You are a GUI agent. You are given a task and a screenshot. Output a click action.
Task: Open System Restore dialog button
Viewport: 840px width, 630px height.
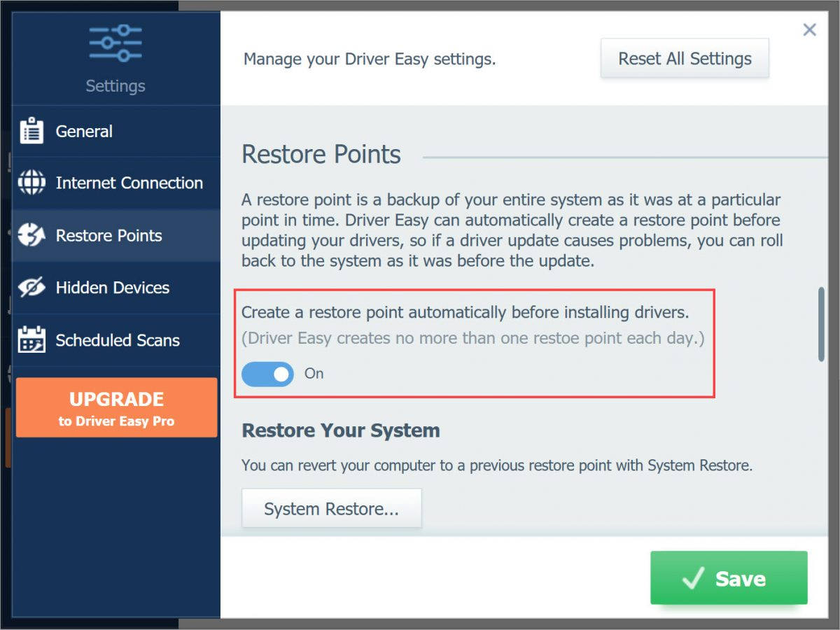coord(332,509)
